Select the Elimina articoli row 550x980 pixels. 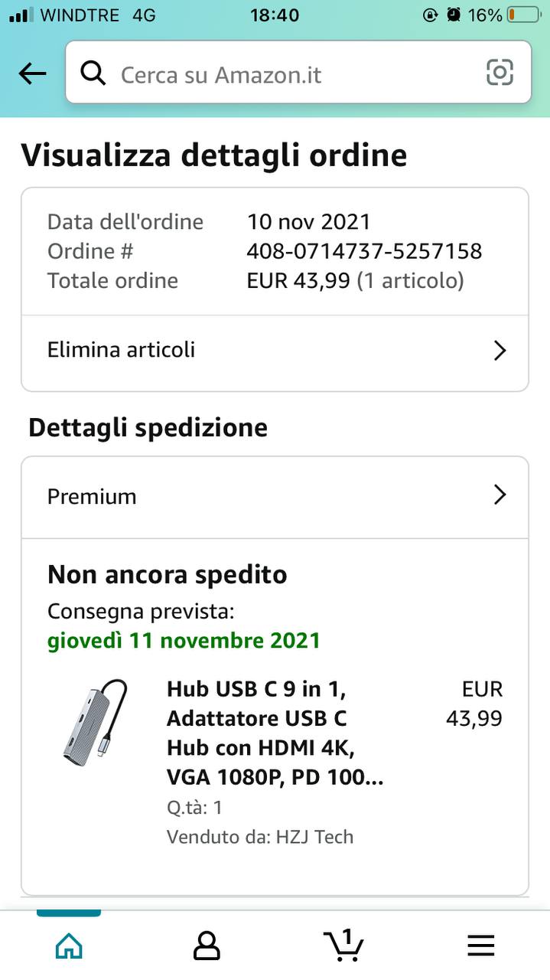[275, 351]
